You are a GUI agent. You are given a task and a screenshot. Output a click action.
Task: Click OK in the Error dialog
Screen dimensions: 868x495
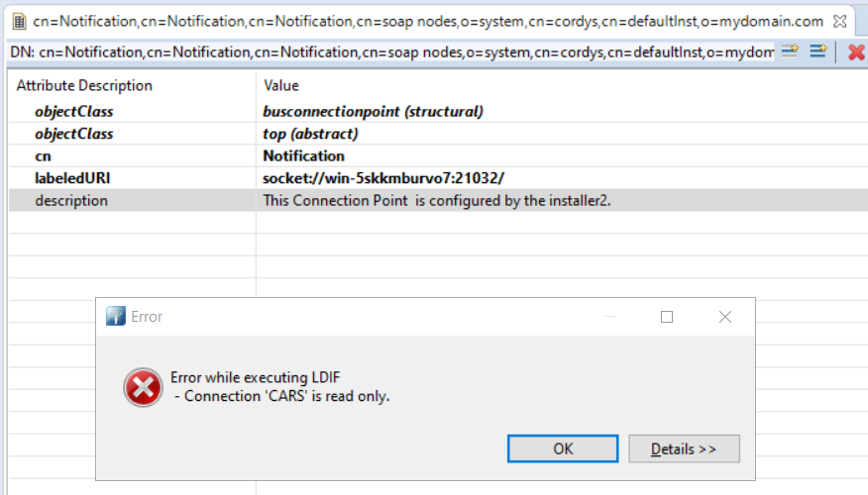point(563,448)
